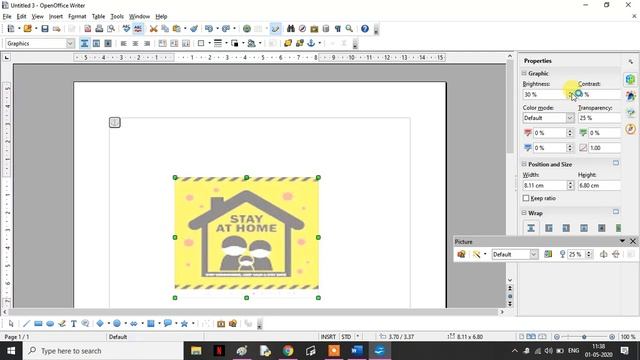The height and width of the screenshot is (360, 640).
Task: Click the Print icon in toolbar
Action: (x=99, y=29)
